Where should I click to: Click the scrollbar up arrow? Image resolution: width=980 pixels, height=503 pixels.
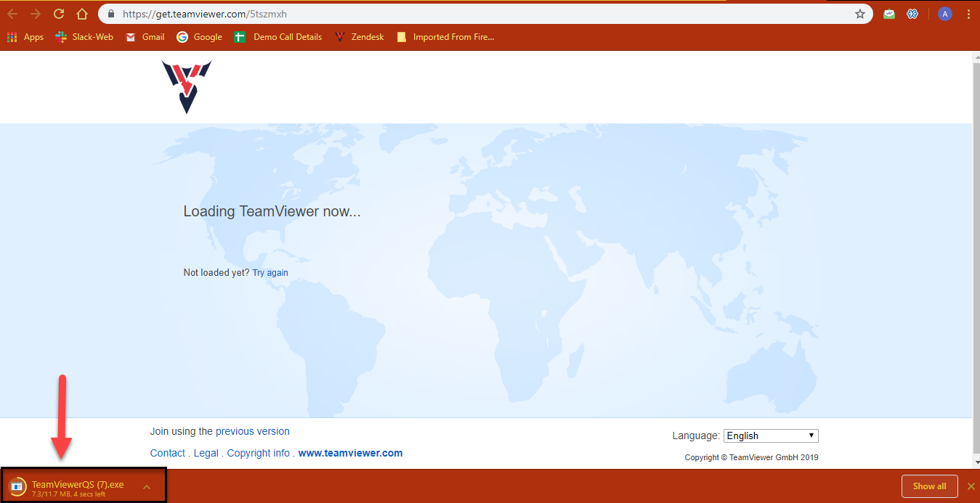(976, 58)
